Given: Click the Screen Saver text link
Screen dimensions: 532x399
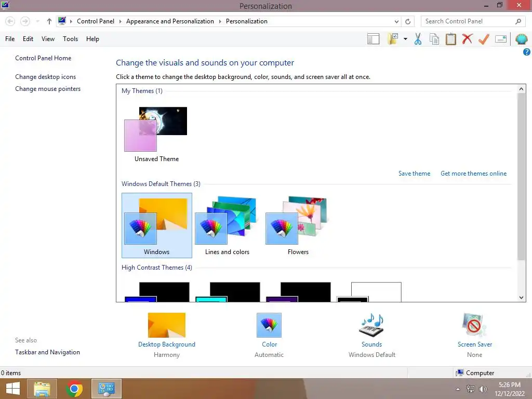Looking at the screenshot, I should (x=475, y=344).
